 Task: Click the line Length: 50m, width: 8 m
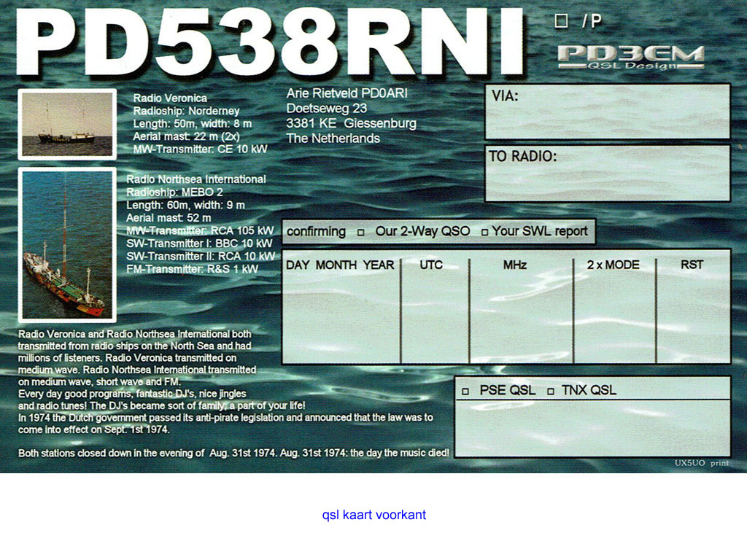tap(192, 124)
